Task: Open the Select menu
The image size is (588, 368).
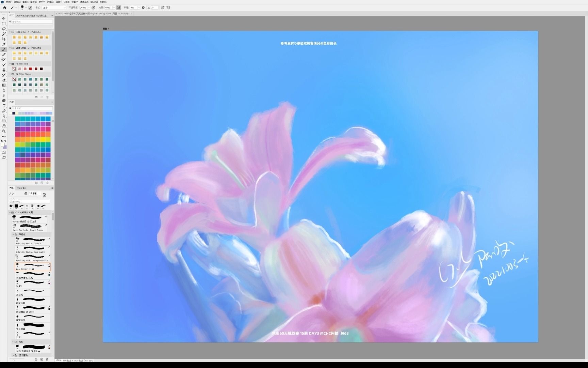Action: tap(50, 2)
